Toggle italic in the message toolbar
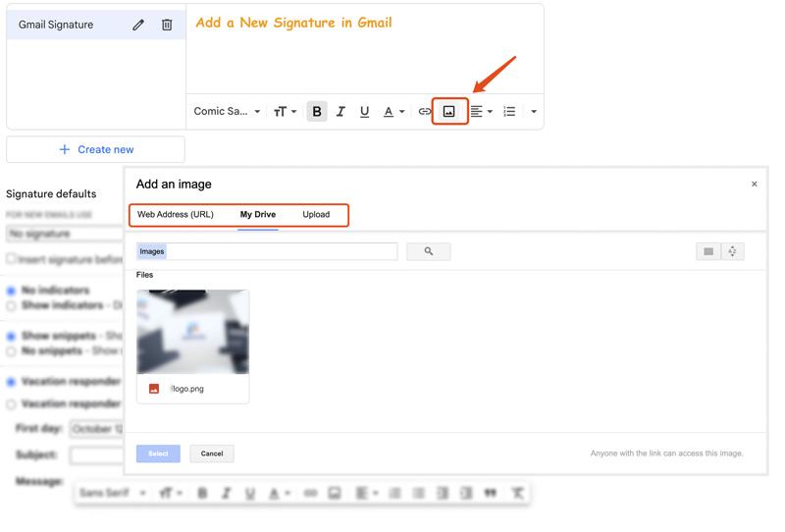 click(227, 494)
